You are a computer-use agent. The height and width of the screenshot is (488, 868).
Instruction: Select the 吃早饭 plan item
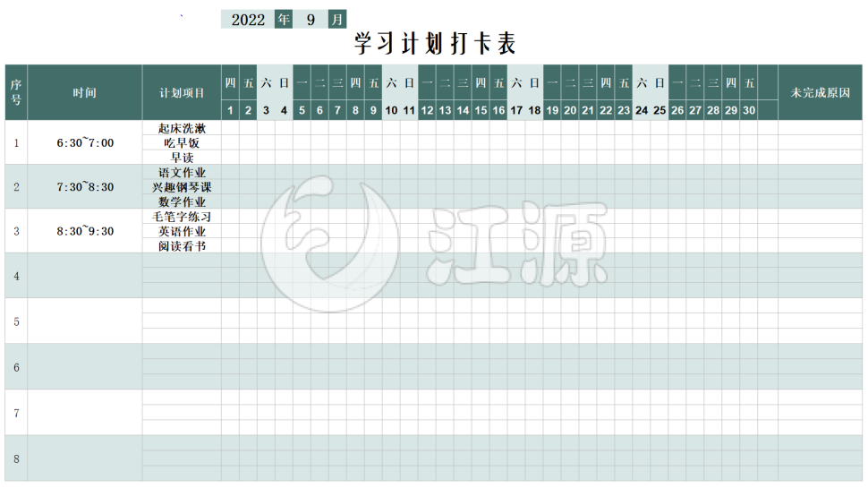click(x=182, y=142)
